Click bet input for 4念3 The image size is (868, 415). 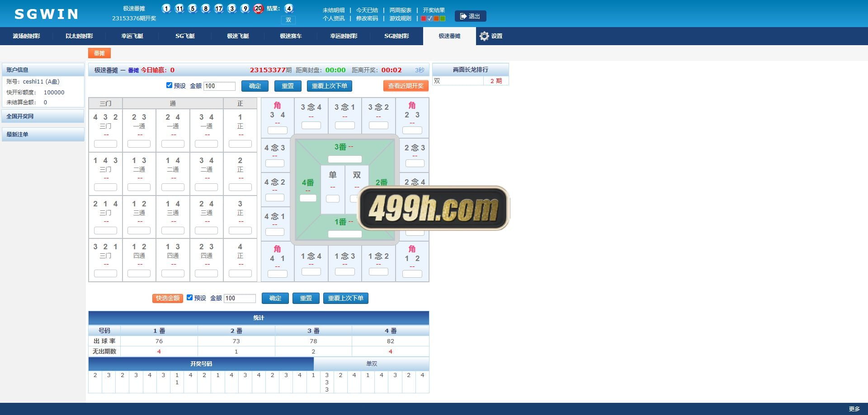coord(275,163)
